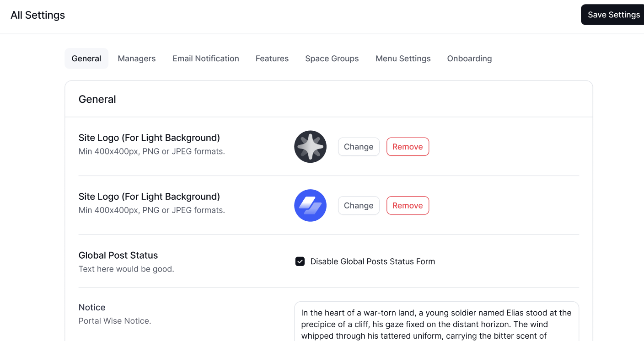Click the Global Post Status section label

tap(118, 255)
